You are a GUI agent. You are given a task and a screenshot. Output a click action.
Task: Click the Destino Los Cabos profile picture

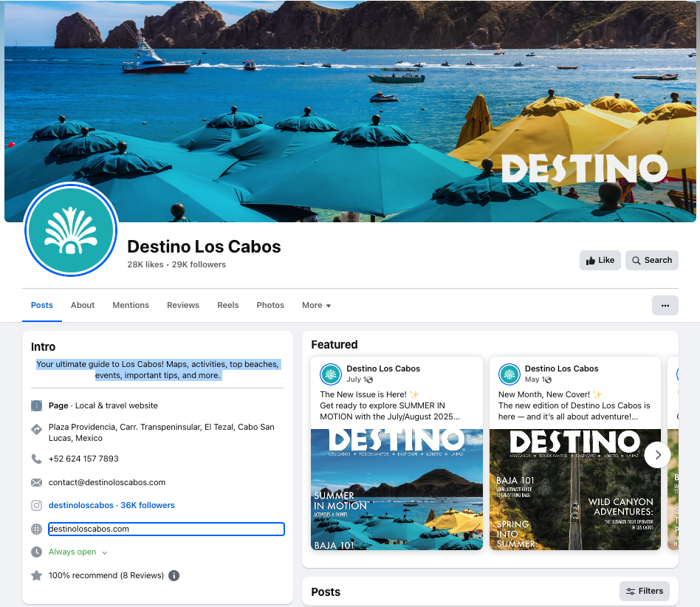click(x=71, y=230)
